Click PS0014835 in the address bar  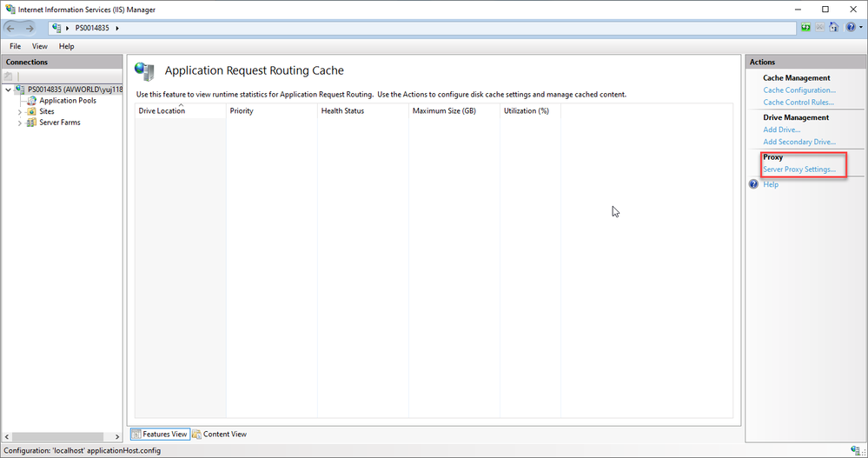[x=92, y=28]
